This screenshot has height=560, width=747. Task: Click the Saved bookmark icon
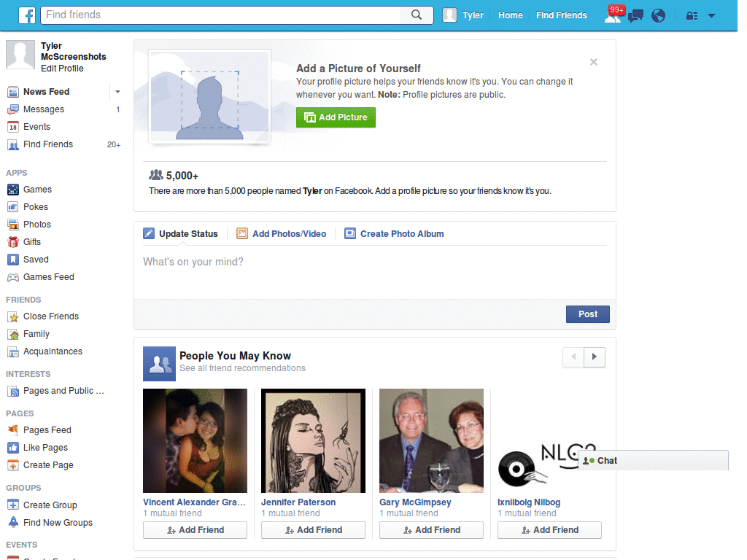[x=13, y=260]
